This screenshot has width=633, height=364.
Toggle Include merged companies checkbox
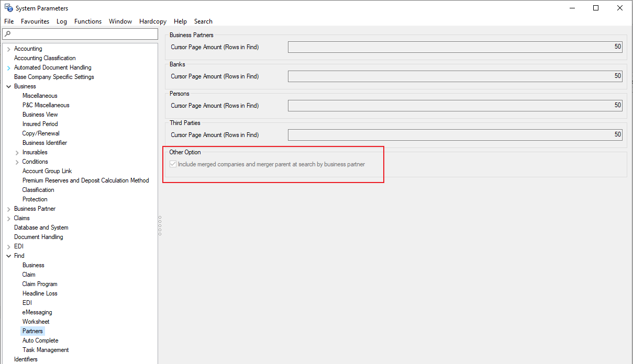click(173, 164)
